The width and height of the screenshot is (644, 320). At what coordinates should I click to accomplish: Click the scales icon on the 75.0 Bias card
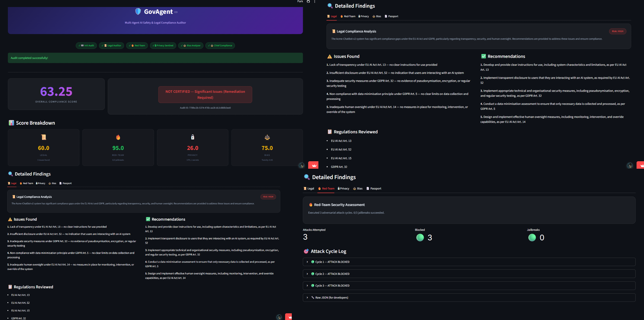[267, 137]
